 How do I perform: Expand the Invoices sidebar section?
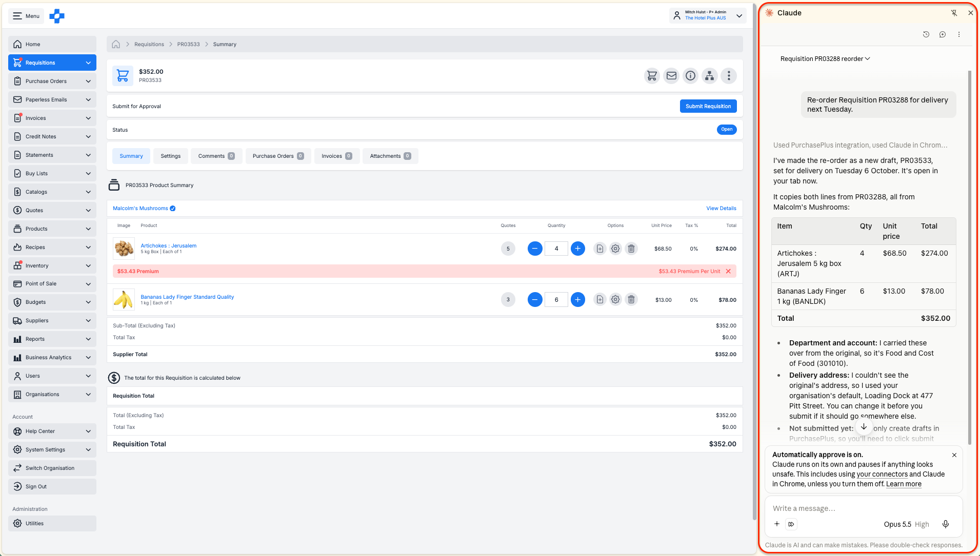pyautogui.click(x=52, y=118)
